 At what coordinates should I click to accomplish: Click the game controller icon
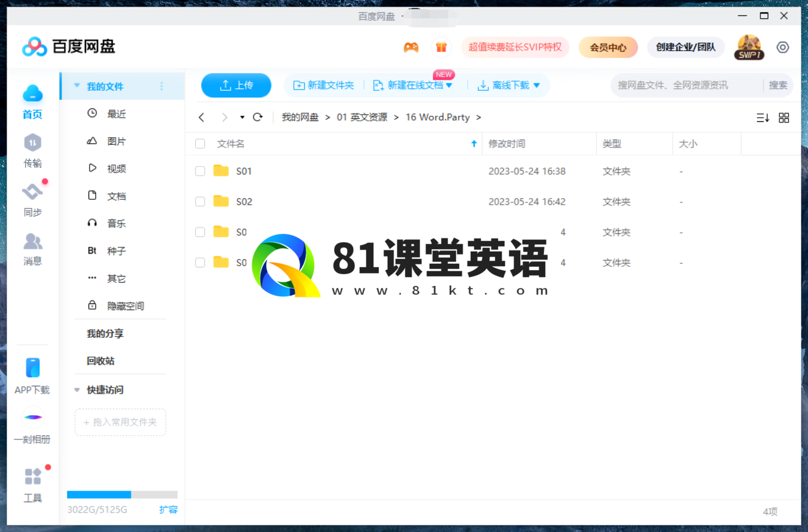click(411, 47)
